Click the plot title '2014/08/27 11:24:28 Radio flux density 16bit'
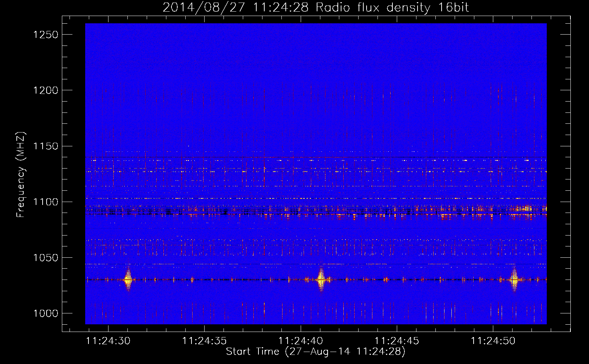This screenshot has height=364, width=589. pyautogui.click(x=316, y=8)
